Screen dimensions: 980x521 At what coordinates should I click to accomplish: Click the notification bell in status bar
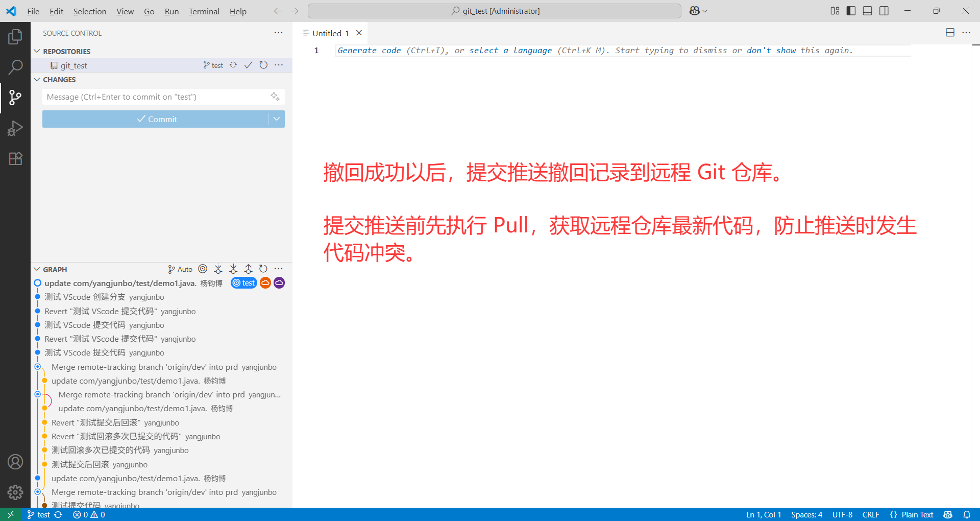pos(967,514)
